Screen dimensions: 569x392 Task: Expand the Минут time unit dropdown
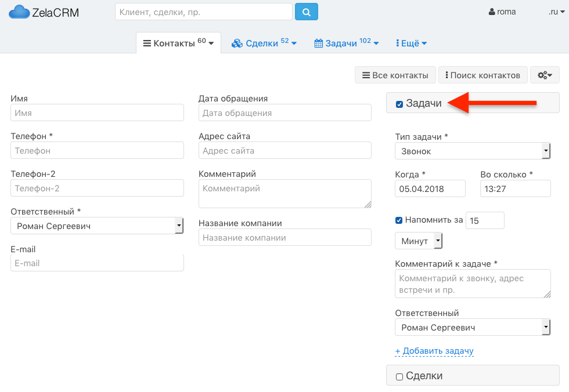coord(419,241)
